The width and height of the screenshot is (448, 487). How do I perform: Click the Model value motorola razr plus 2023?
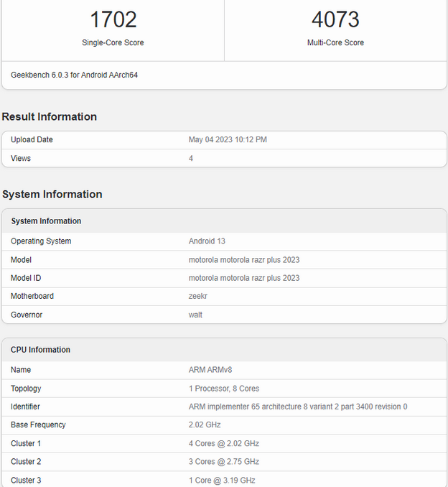point(244,260)
